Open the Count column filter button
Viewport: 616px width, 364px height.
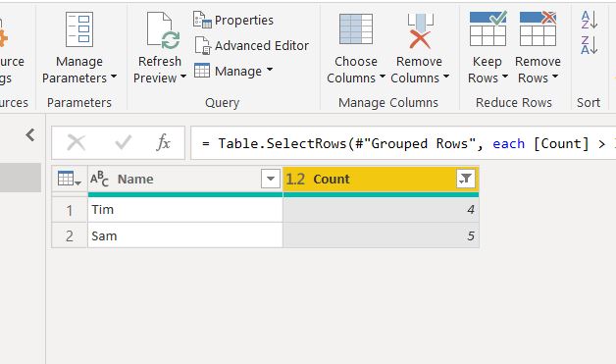click(466, 179)
